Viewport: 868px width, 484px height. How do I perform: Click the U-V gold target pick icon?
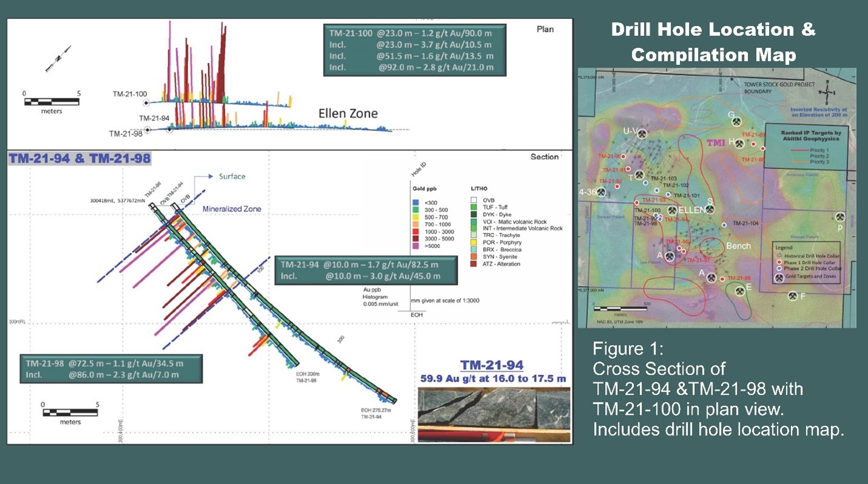click(642, 134)
